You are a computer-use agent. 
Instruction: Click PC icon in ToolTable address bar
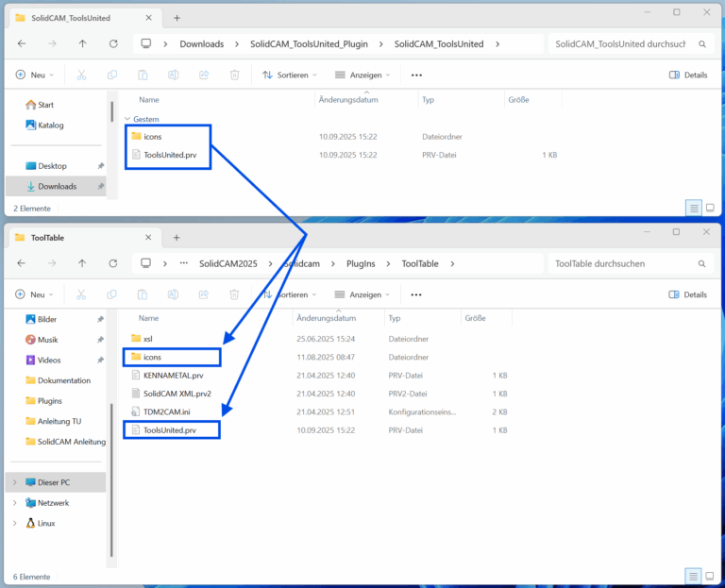pyautogui.click(x=145, y=263)
